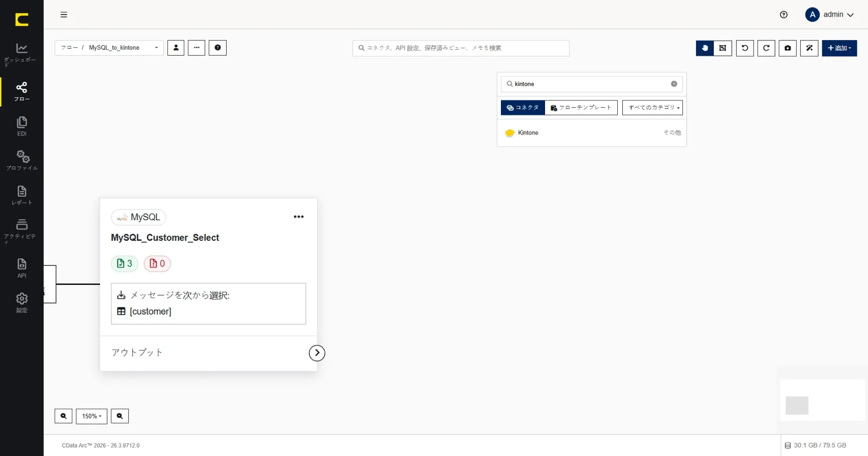Click the アウトプット label
This screenshot has height=456, width=868.
coord(137,353)
